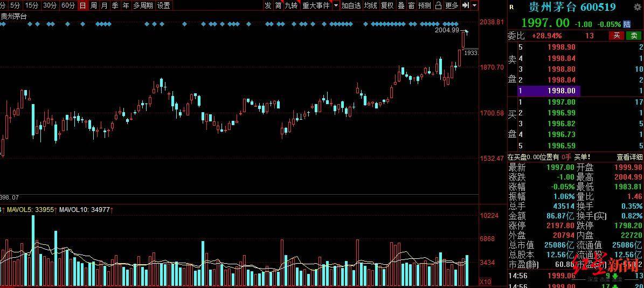Select sell-3 price 1998.80
This screenshot has height=288, width=644.
click(562, 69)
